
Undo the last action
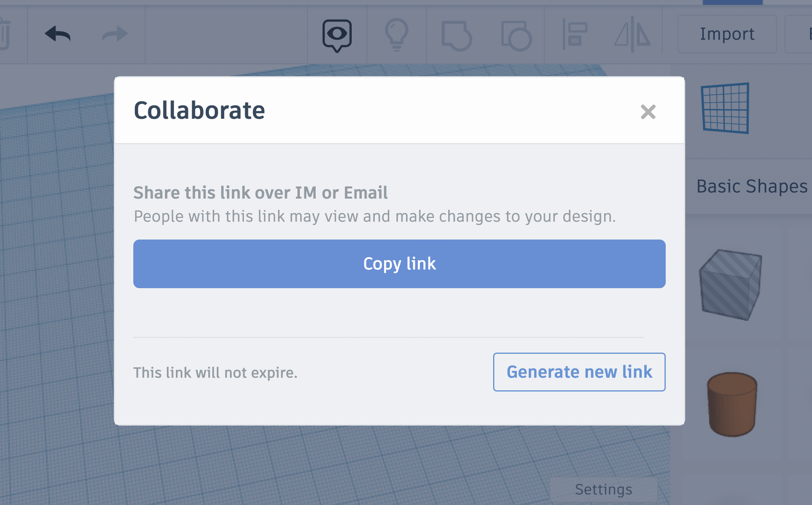(58, 34)
